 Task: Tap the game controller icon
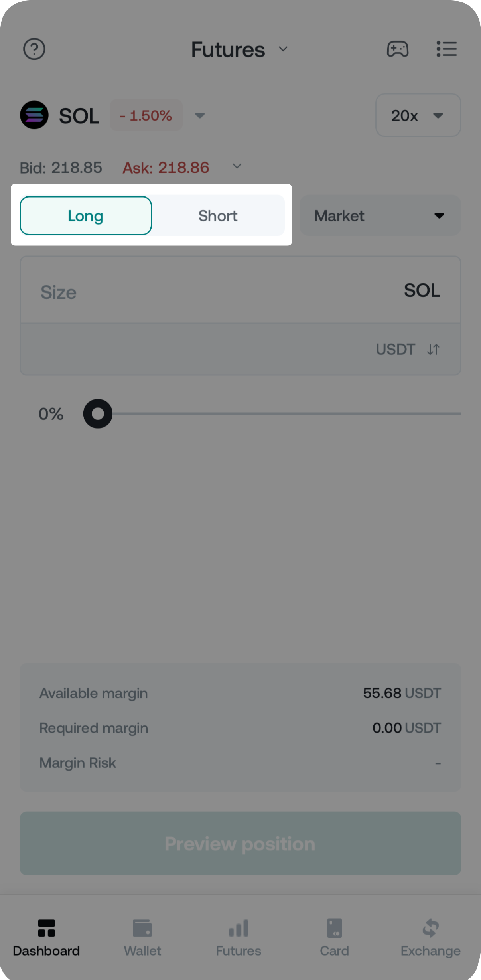[x=398, y=49]
